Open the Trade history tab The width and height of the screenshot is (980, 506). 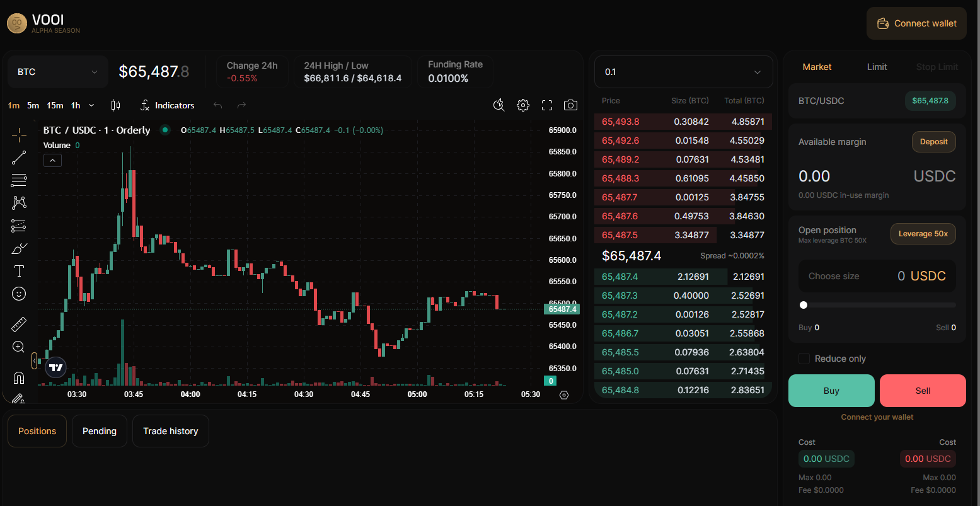[x=170, y=431]
